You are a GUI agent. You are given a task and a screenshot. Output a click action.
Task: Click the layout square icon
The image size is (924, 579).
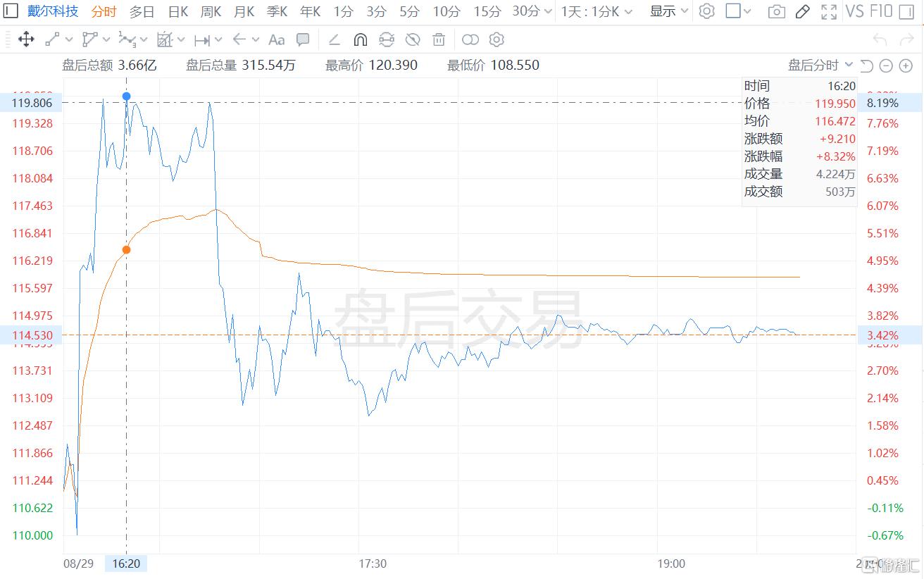[x=733, y=11]
